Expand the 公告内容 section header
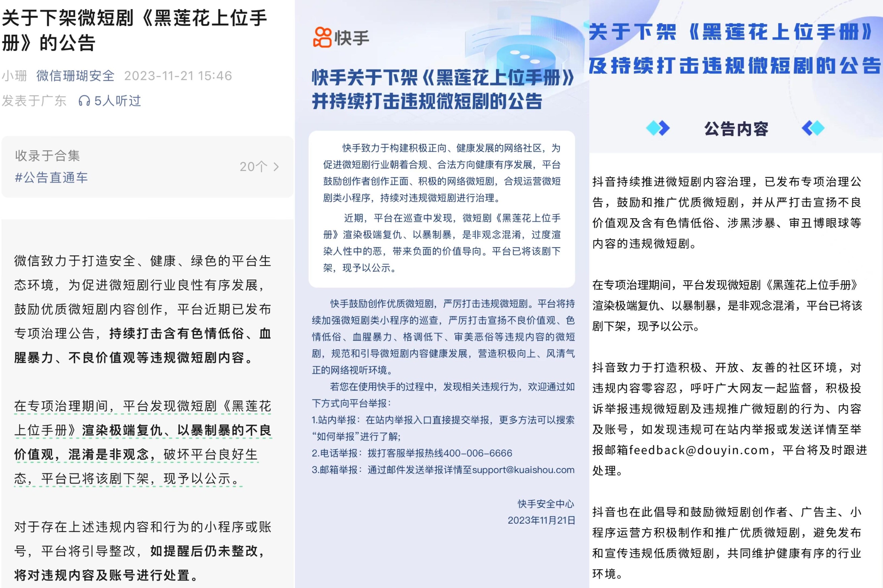The height and width of the screenshot is (588, 883). (x=736, y=129)
